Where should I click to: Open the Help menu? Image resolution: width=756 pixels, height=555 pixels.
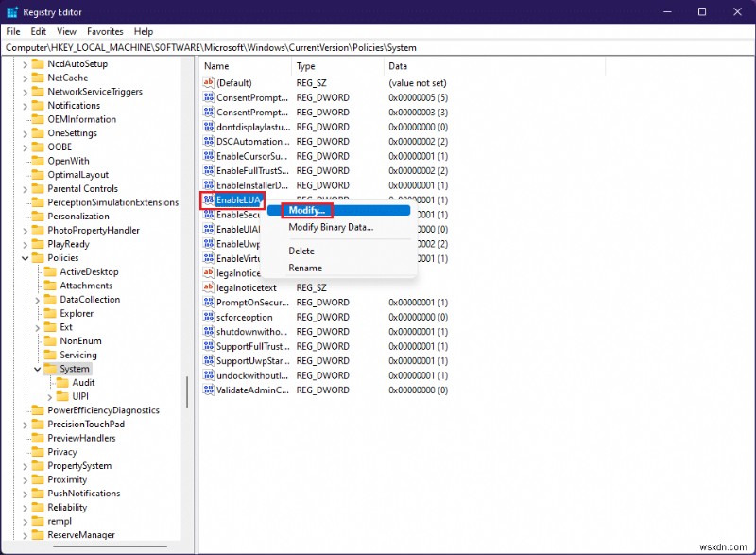[x=144, y=31]
